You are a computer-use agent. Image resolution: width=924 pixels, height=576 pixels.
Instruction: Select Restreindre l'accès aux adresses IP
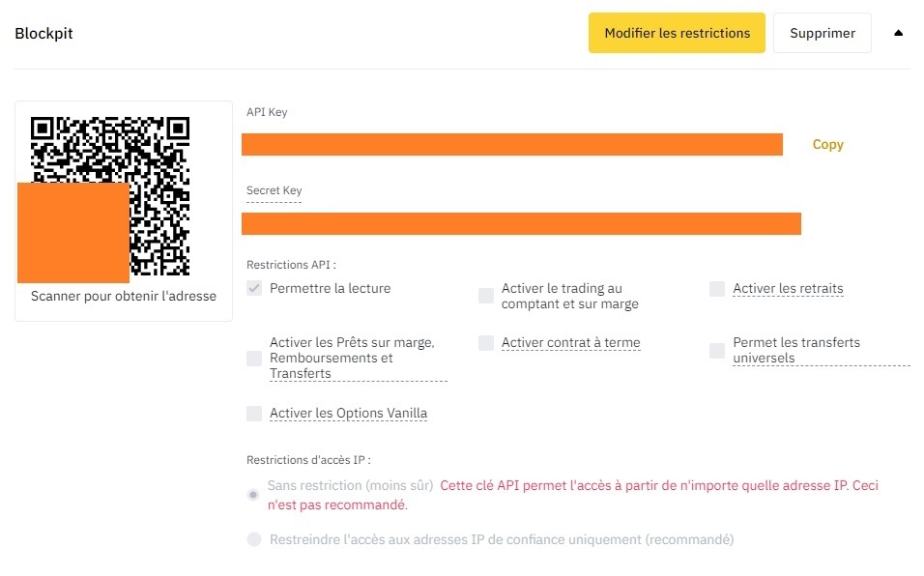(x=252, y=539)
